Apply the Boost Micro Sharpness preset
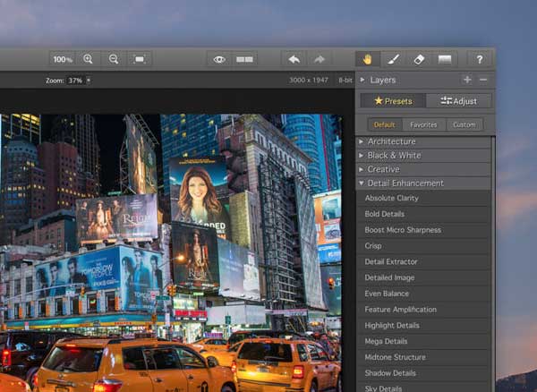Viewport: 537px width, 392px height. (x=423, y=230)
